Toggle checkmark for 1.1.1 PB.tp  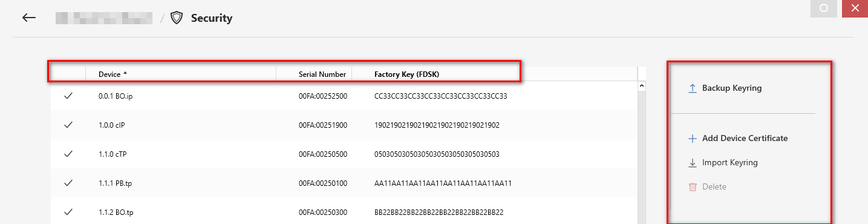click(x=68, y=183)
